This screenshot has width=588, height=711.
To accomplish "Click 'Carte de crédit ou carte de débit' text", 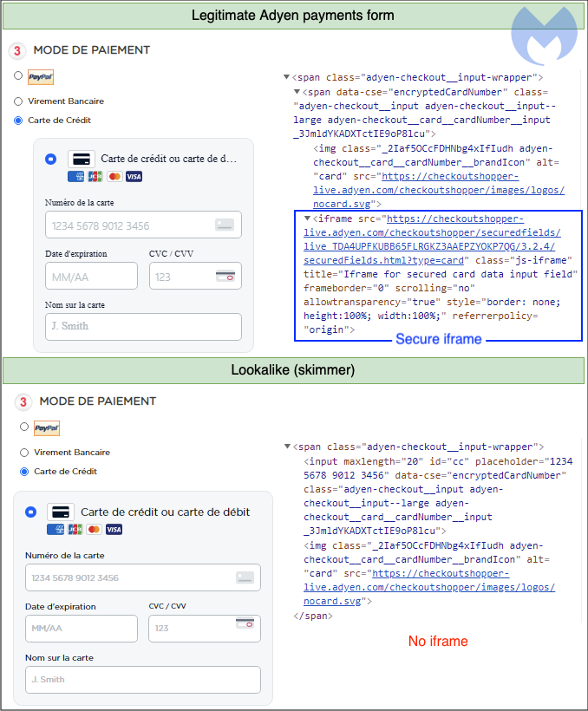I will [165, 512].
